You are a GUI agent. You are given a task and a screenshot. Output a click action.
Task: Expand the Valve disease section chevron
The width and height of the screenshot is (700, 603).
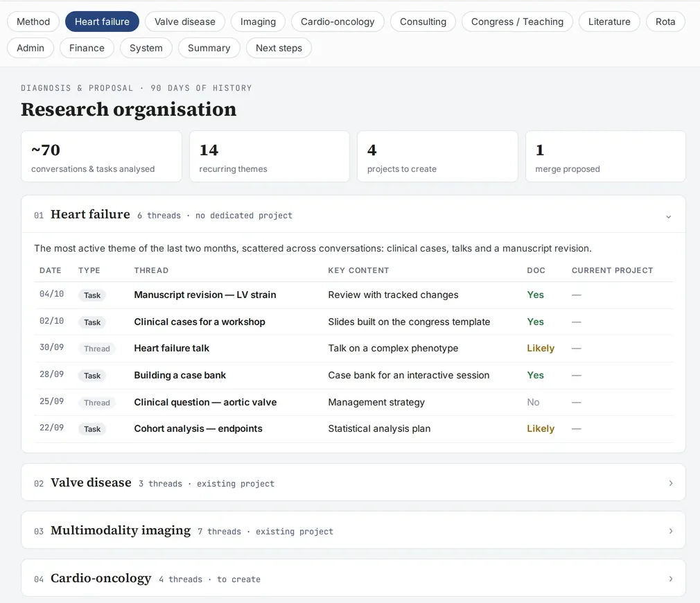pos(670,483)
